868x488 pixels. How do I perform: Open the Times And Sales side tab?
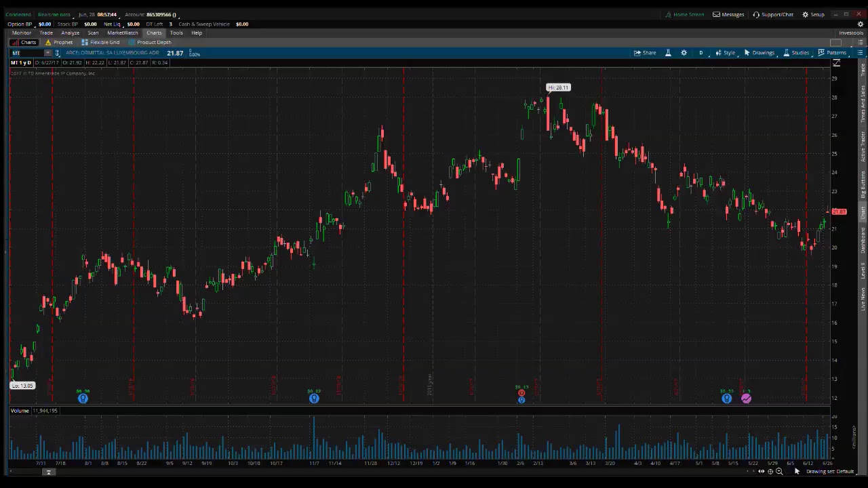[x=863, y=104]
